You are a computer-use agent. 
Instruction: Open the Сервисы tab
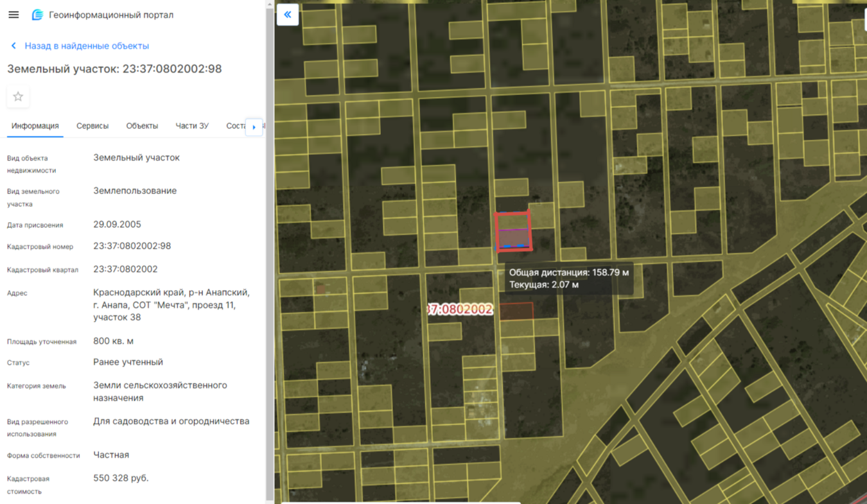[x=92, y=126]
